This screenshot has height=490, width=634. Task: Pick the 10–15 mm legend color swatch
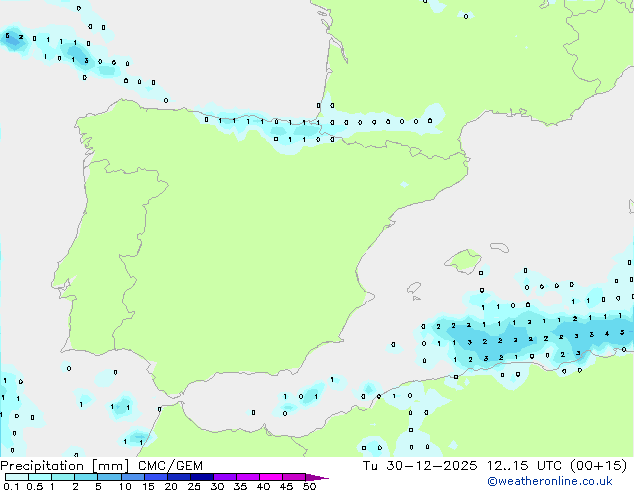[133, 477]
